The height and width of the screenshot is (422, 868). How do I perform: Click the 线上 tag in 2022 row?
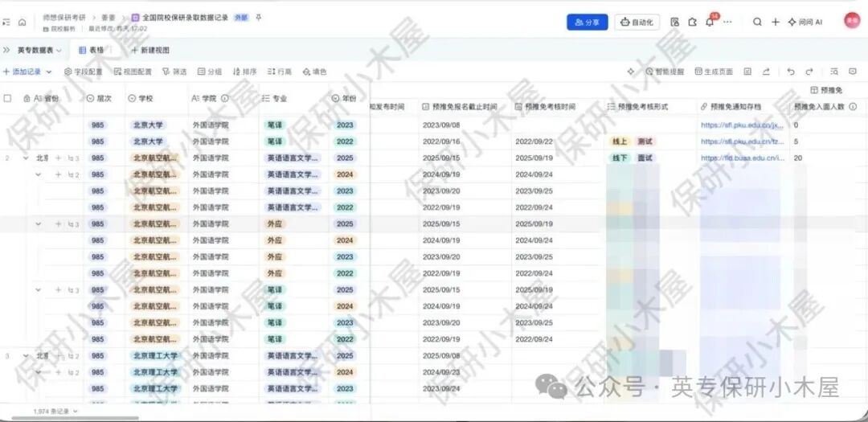619,141
